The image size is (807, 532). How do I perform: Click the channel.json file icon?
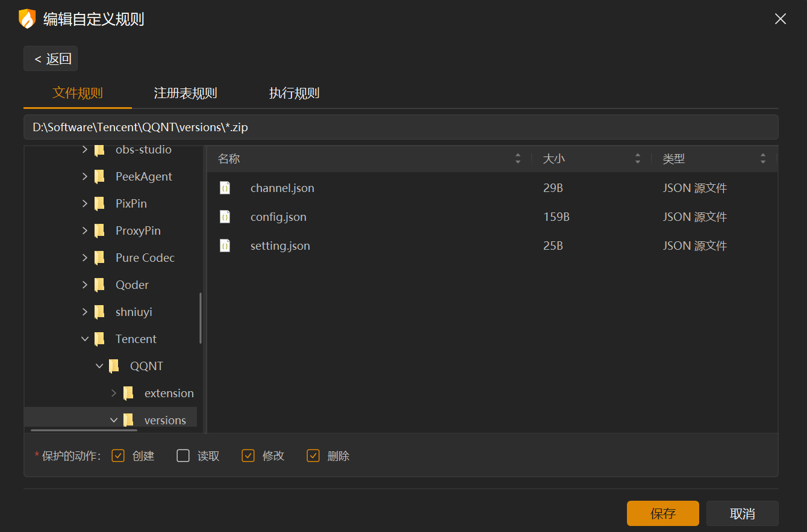225,188
